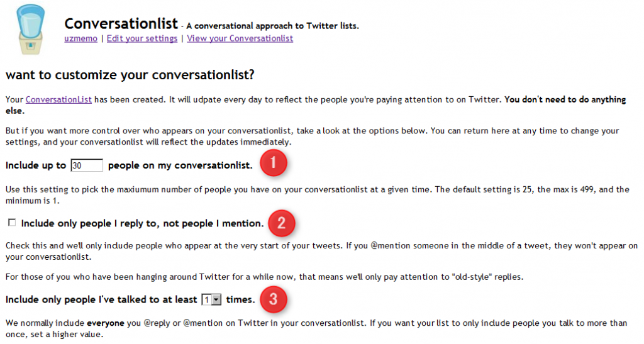Follow the inline ConversationList link
This screenshot has height=344, width=644.
point(58,99)
